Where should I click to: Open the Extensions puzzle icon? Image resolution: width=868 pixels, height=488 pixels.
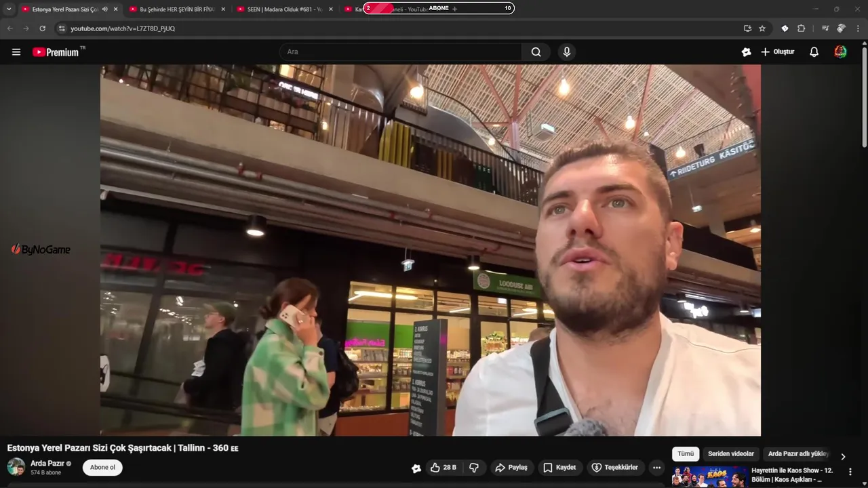(x=801, y=28)
